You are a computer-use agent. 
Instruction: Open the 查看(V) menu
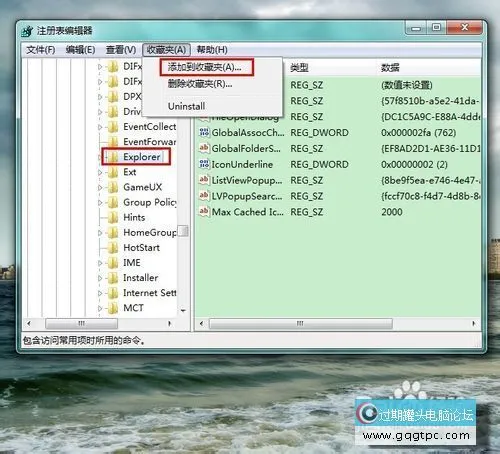121,50
